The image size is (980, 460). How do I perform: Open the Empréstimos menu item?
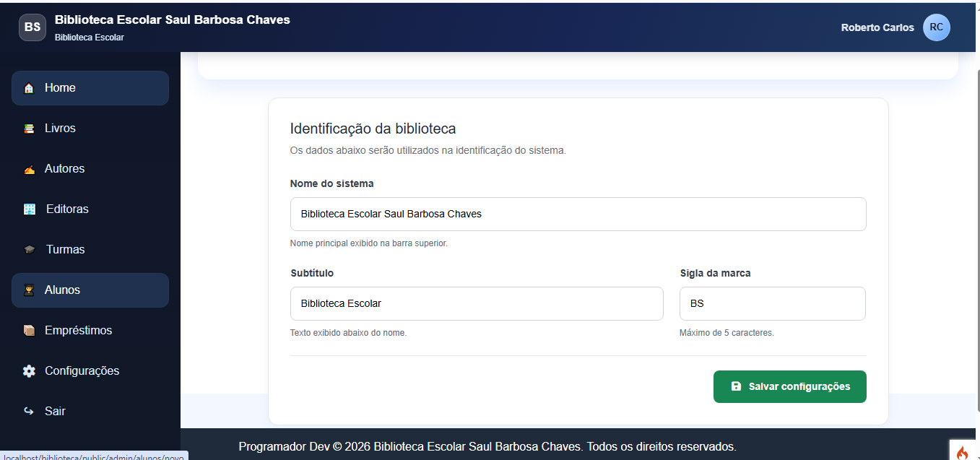point(90,331)
